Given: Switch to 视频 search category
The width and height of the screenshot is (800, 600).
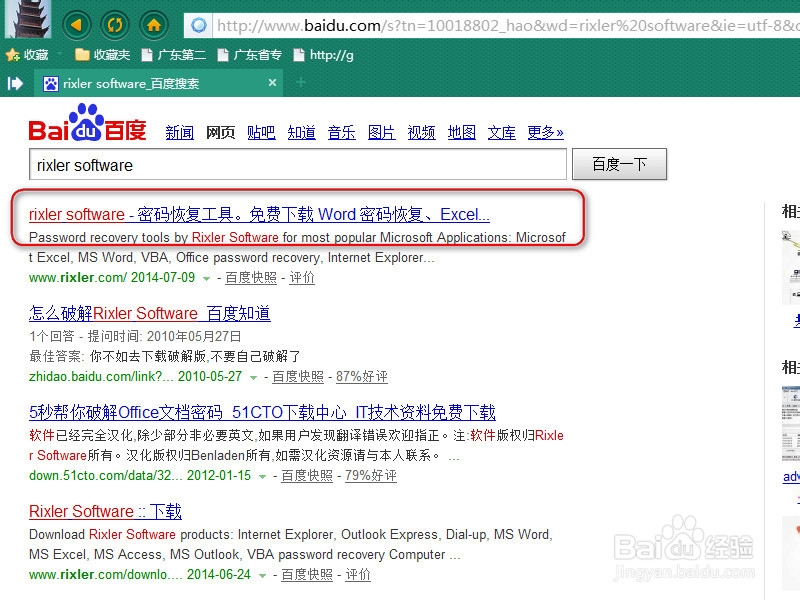Looking at the screenshot, I should click(421, 133).
